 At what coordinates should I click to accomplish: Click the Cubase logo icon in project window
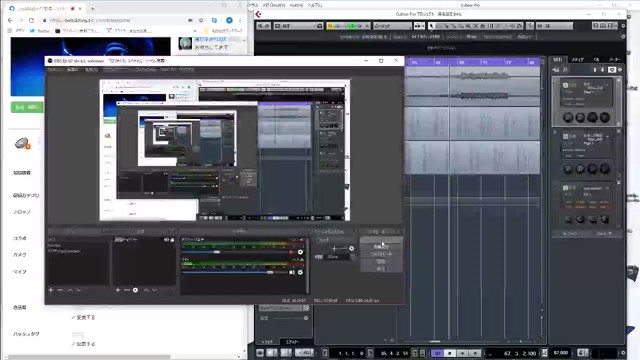click(x=258, y=14)
